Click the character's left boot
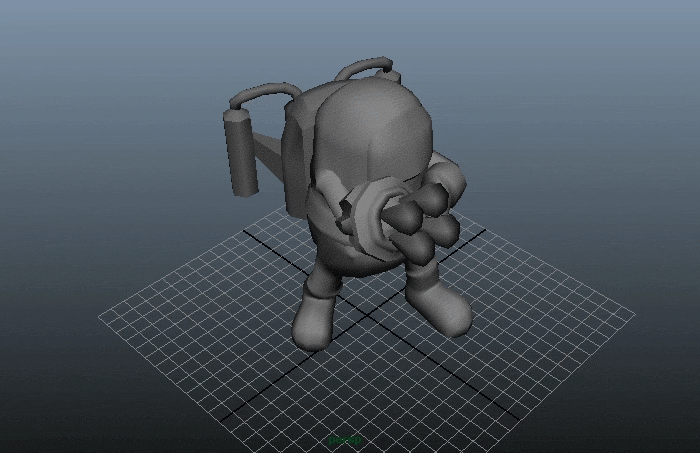This screenshot has height=453, width=700. [318, 320]
